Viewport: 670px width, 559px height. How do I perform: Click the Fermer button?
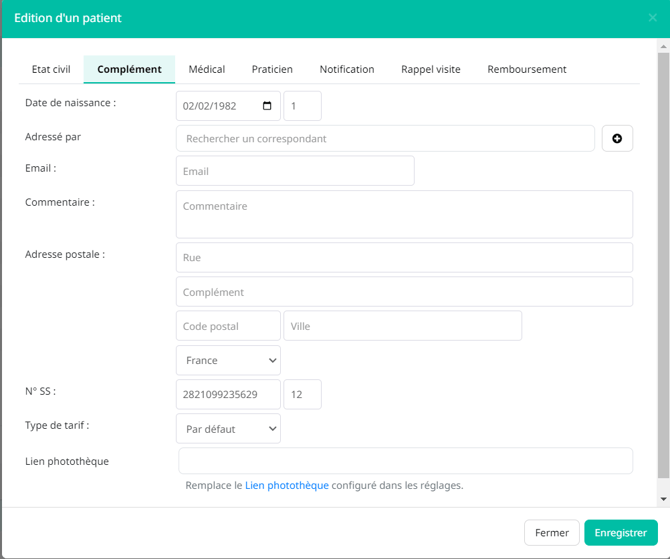[552, 533]
